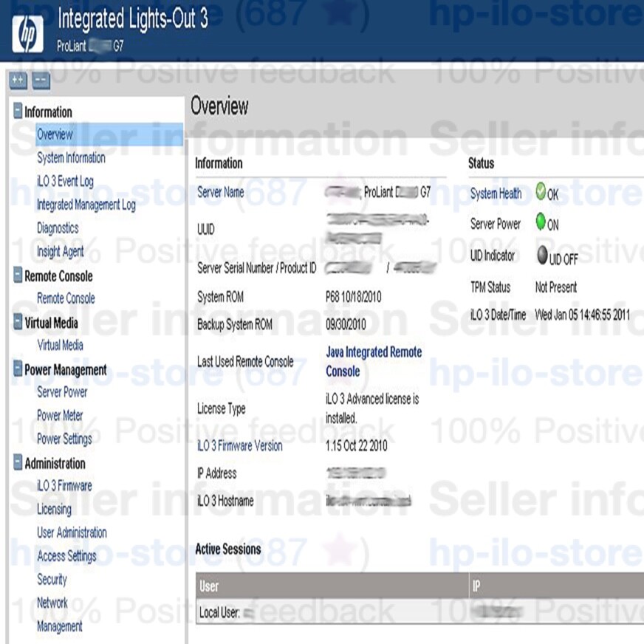
Task: Open Access Settings page
Action: click(66, 555)
